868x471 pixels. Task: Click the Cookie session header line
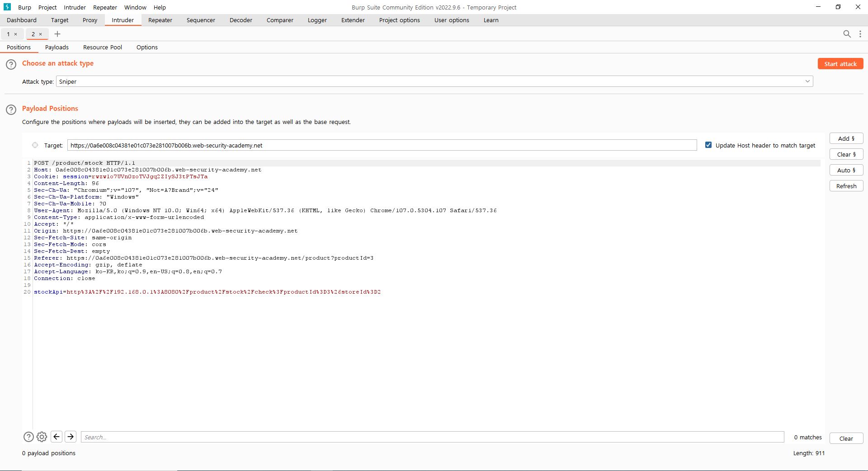121,176
